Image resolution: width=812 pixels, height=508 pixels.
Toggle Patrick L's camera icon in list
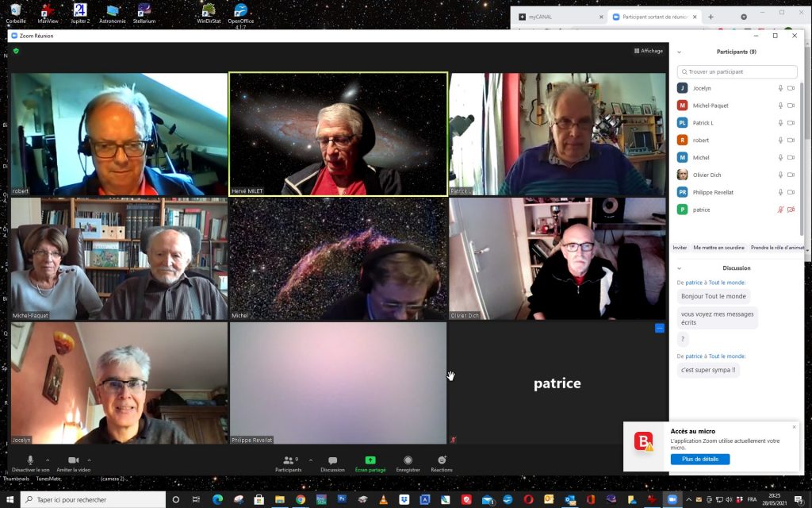791,123
